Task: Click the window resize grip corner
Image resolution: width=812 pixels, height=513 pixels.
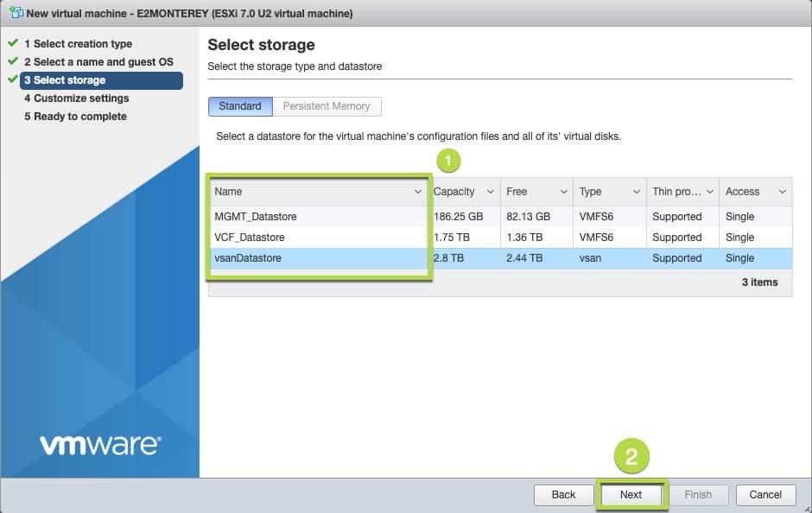Action: pyautogui.click(x=807, y=509)
